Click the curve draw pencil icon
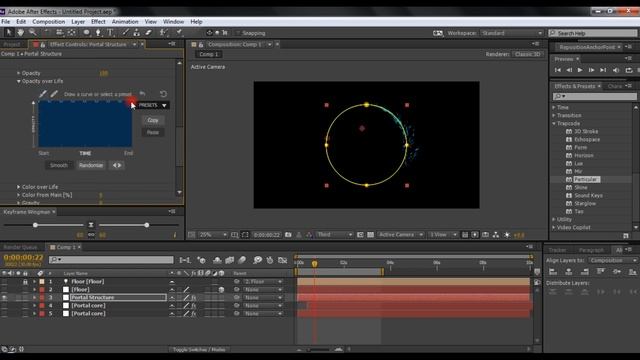Screen dimensions: 640x360 [x=54, y=94]
